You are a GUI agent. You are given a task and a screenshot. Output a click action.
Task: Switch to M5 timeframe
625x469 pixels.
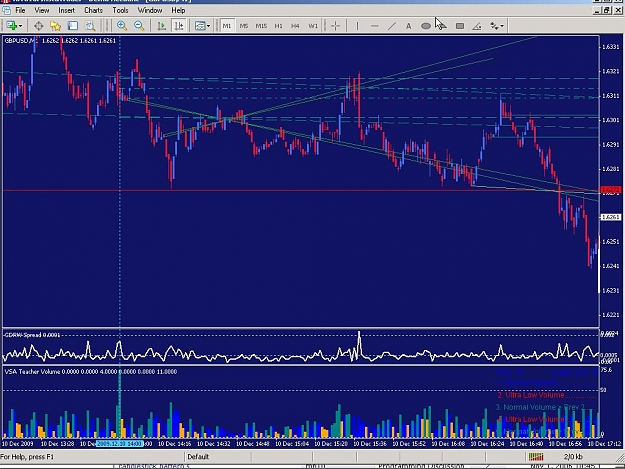pos(244,26)
